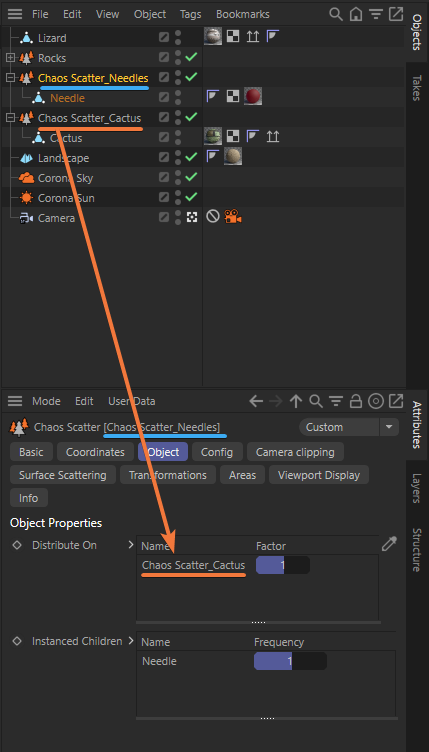
Task: Select the Phong tag on Needle
Action: [213, 95]
